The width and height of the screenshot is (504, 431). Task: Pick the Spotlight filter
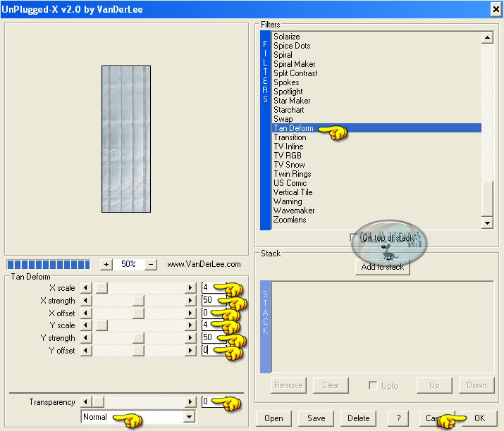tap(288, 92)
